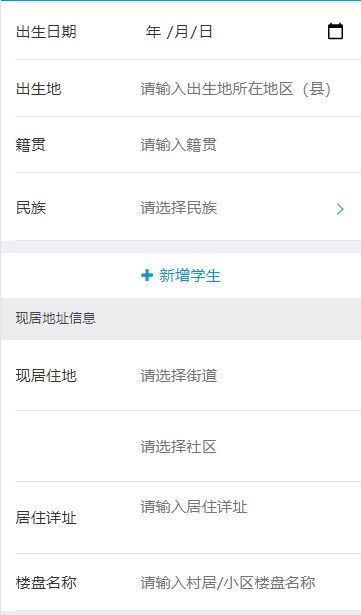Image resolution: width=361 pixels, height=615 pixels.
Task: Open the calendar picker icon for 出生日期
Action: (335, 31)
